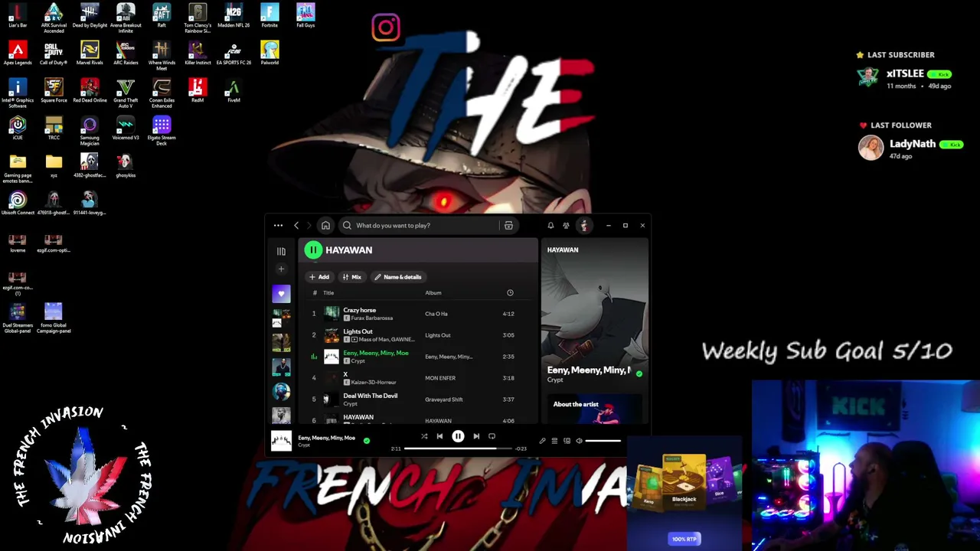Open the Red Dead Online shortcut

[90, 91]
